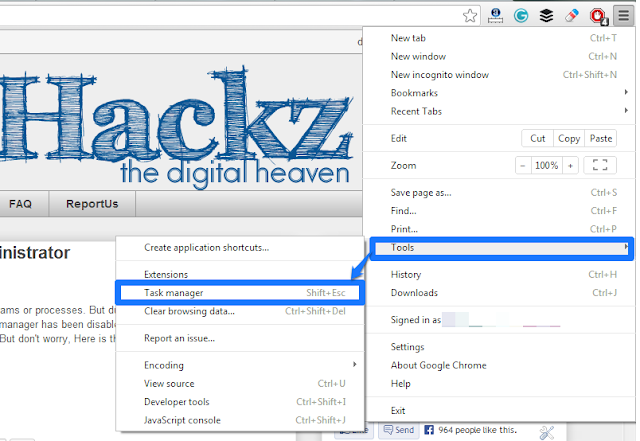Click the tools icon at page bottom right
Screen dimensions: 640x441
click(547, 432)
